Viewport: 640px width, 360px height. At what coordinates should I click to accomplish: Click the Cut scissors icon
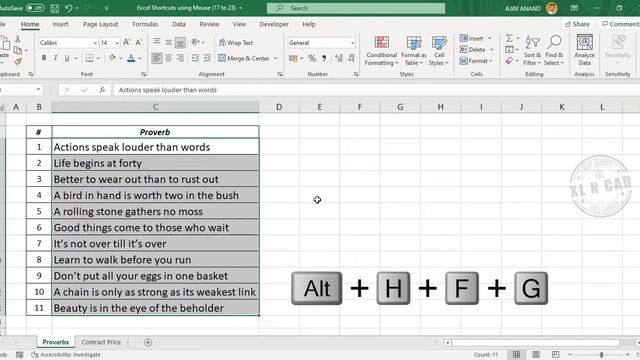18,39
